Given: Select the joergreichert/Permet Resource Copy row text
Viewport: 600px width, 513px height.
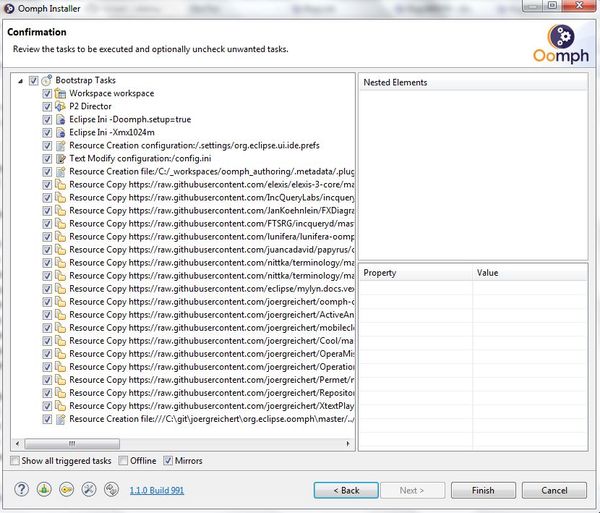Looking at the screenshot, I should pos(212,380).
